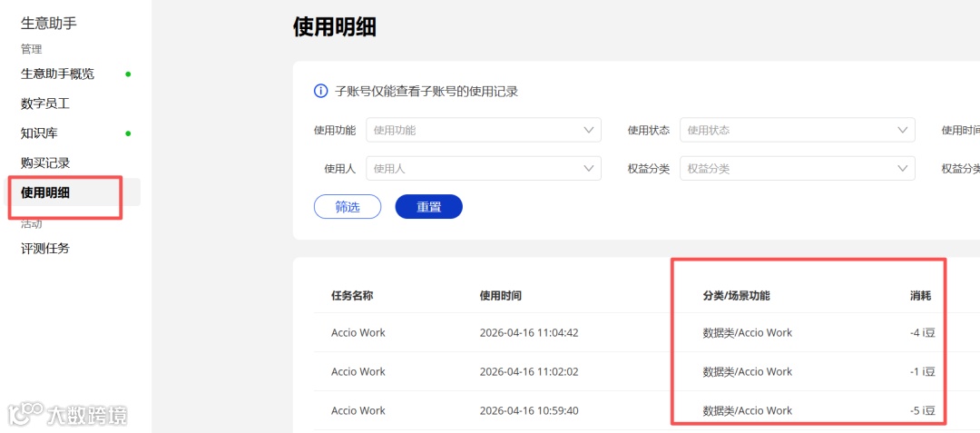Open 购买记录 page
The image size is (980, 433).
tap(45, 163)
